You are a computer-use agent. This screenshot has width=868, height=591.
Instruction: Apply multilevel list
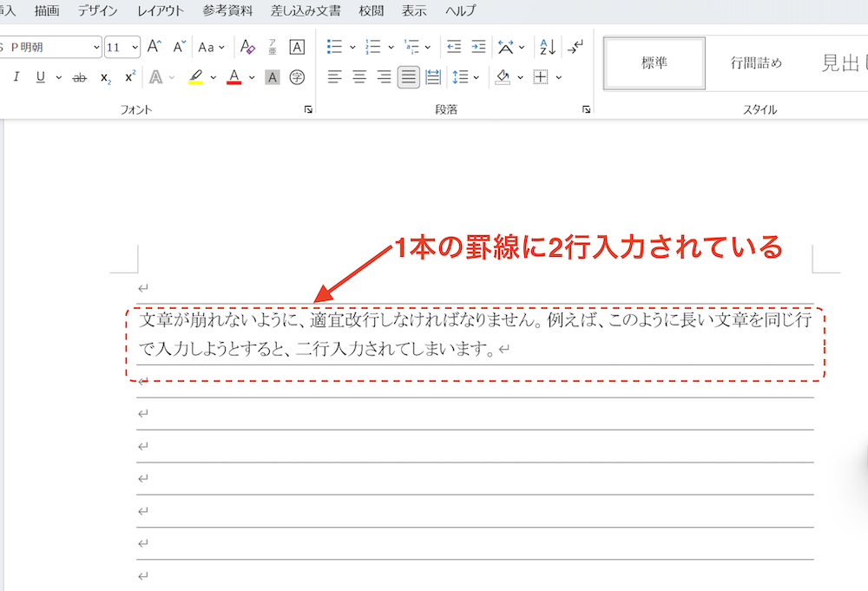click(411, 47)
